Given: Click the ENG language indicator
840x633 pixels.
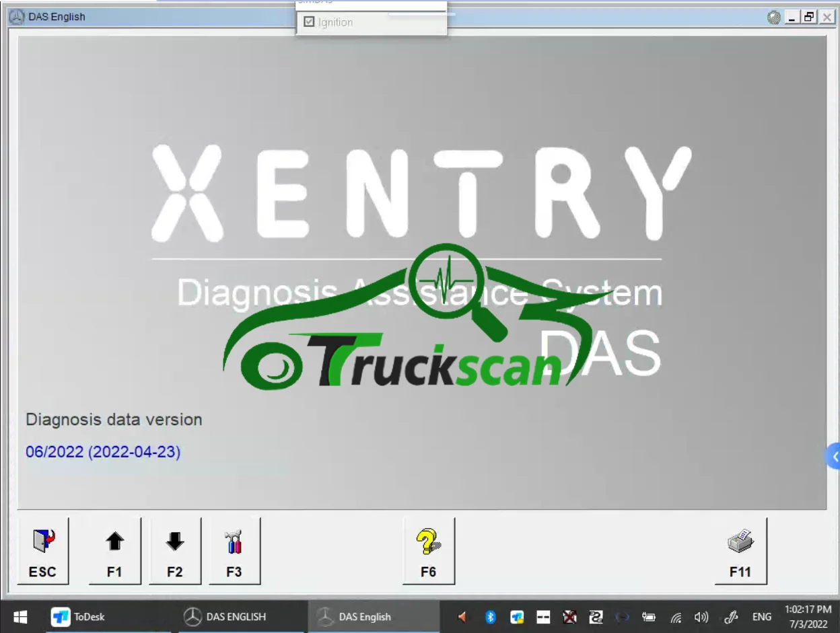Looking at the screenshot, I should (x=762, y=617).
